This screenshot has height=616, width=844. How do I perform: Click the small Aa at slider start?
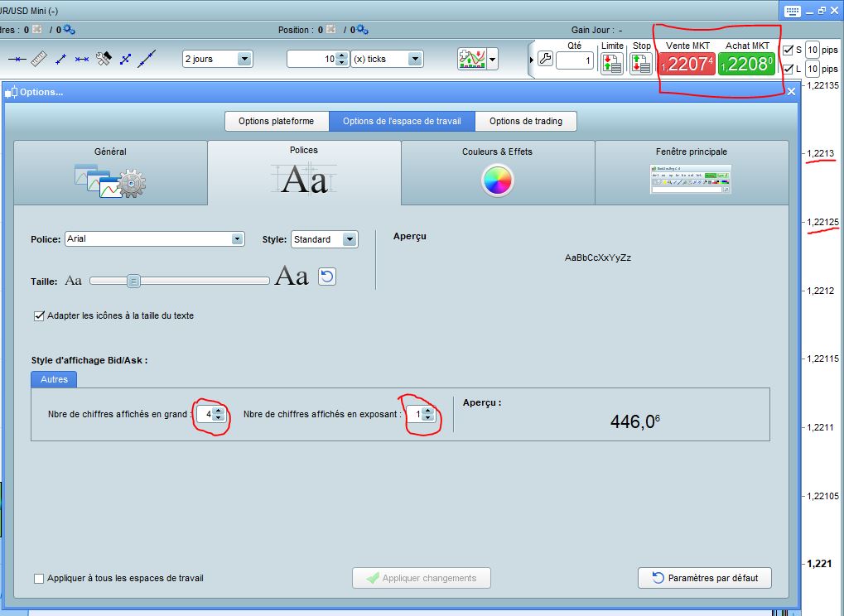click(73, 281)
